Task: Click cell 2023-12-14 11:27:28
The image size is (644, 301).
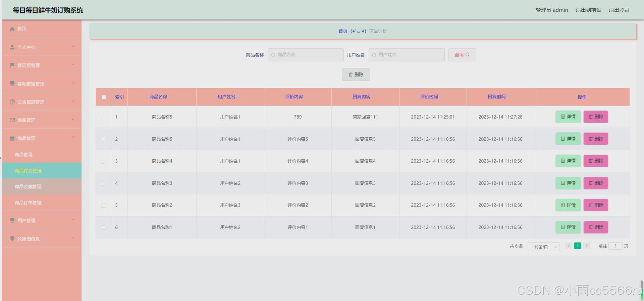Action: click(500, 117)
